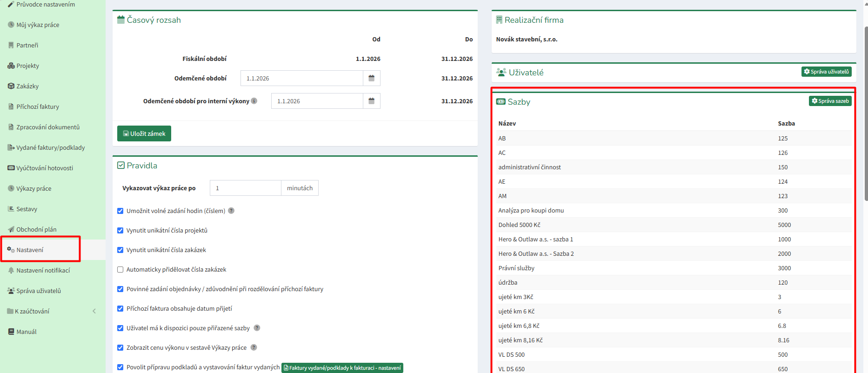Viewport: 868px width, 373px height.
Task: Click the Odemčené období date field
Action: click(302, 78)
